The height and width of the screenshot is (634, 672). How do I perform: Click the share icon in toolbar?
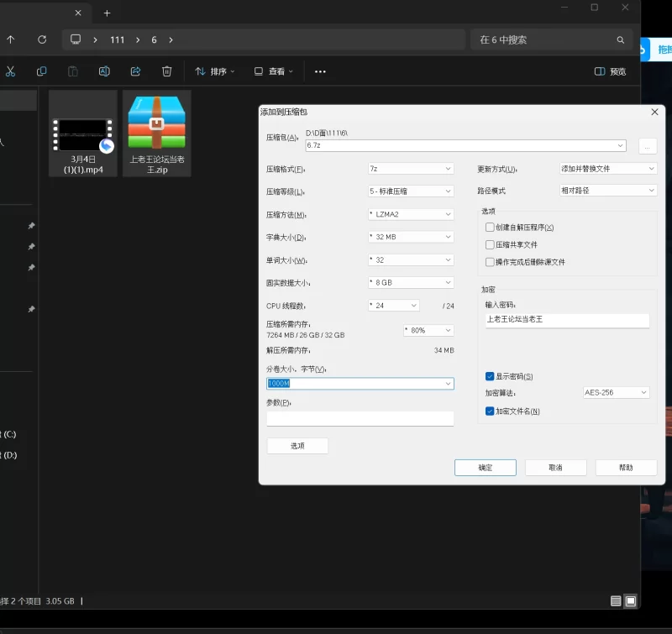(135, 71)
